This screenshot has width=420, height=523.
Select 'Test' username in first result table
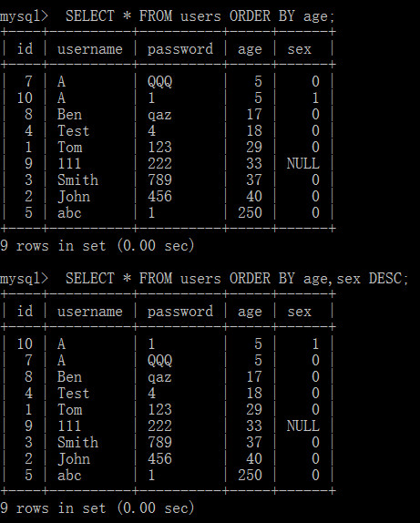pos(74,131)
